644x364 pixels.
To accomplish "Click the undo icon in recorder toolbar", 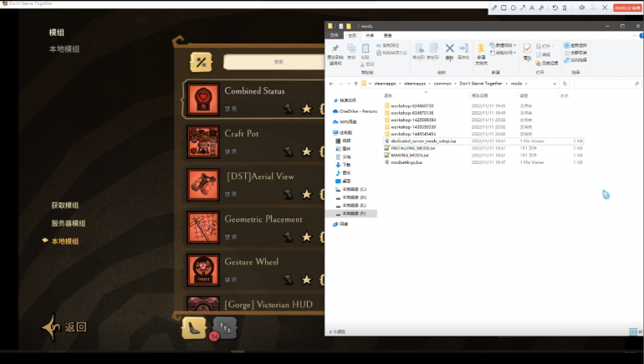I will pos(555,8).
